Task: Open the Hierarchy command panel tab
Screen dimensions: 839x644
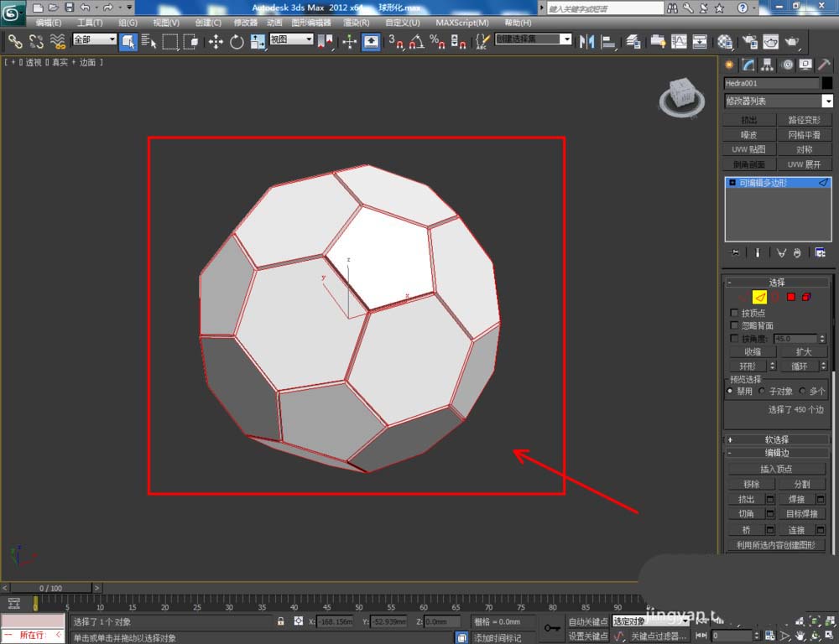Action: coord(767,65)
